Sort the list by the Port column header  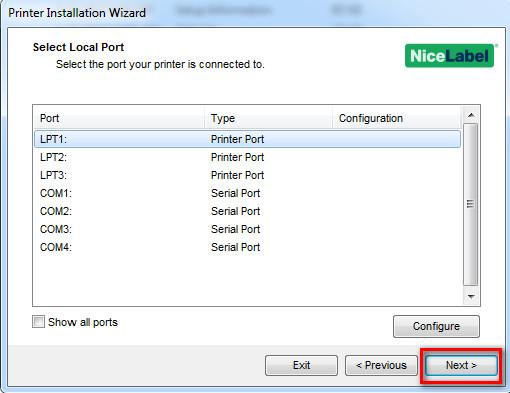click(x=119, y=118)
